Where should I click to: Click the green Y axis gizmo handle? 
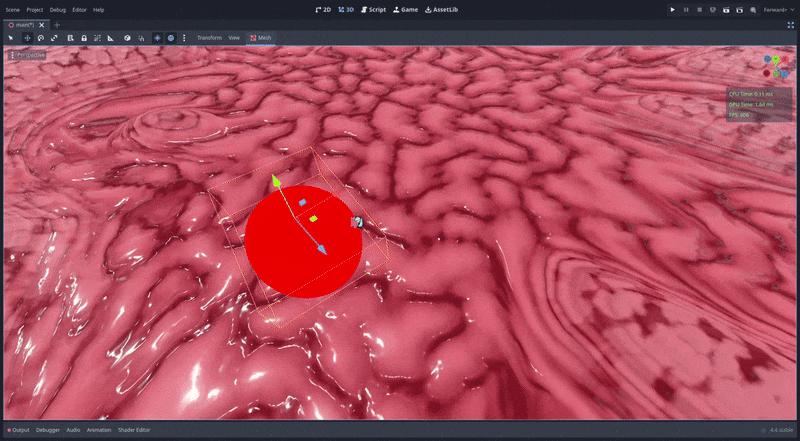point(275,181)
